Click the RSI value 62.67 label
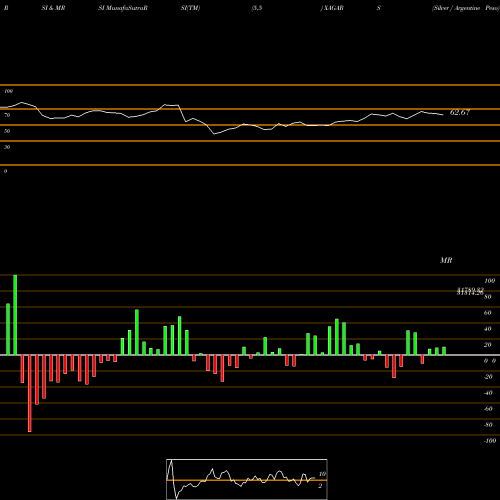The width and height of the screenshot is (500, 500). 460,112
